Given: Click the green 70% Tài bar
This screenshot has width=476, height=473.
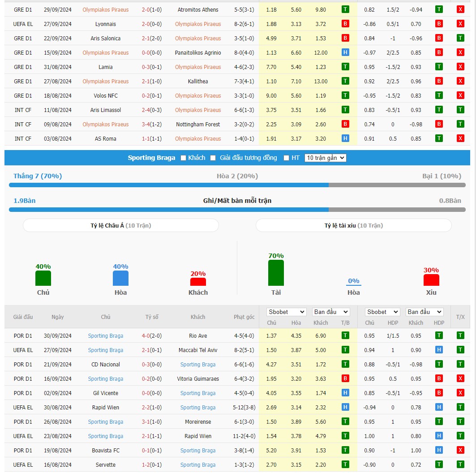Looking at the screenshot, I should click(276, 273).
